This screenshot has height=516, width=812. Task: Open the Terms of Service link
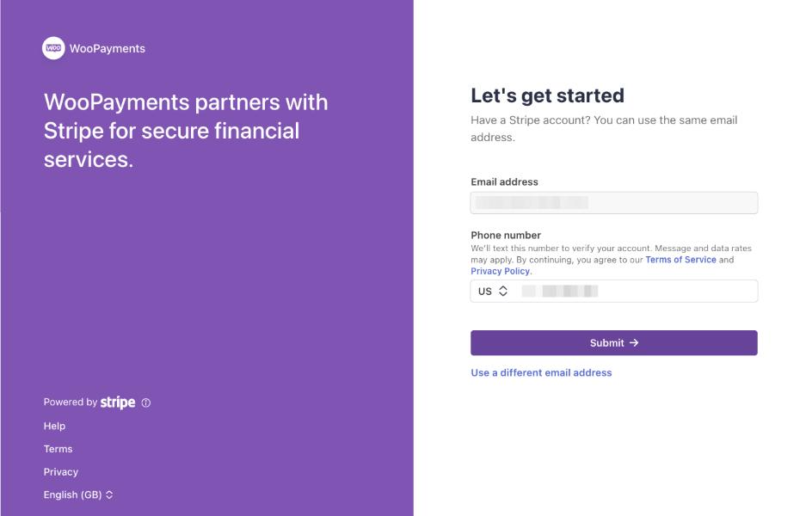click(x=680, y=260)
